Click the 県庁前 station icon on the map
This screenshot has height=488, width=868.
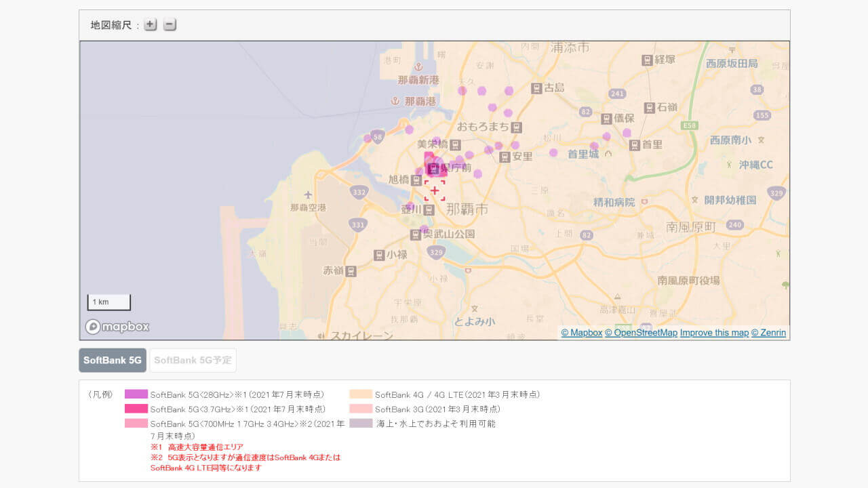[x=434, y=169]
